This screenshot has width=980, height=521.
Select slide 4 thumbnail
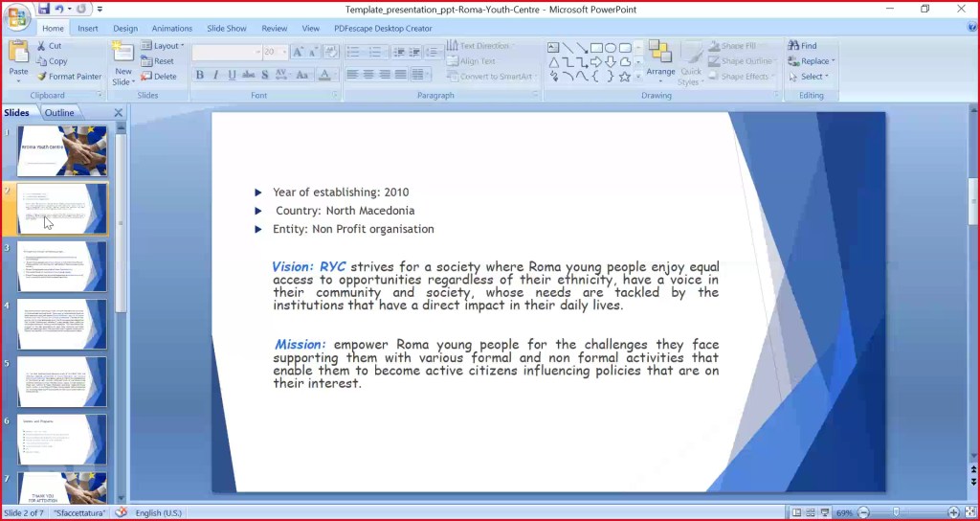(x=62, y=325)
